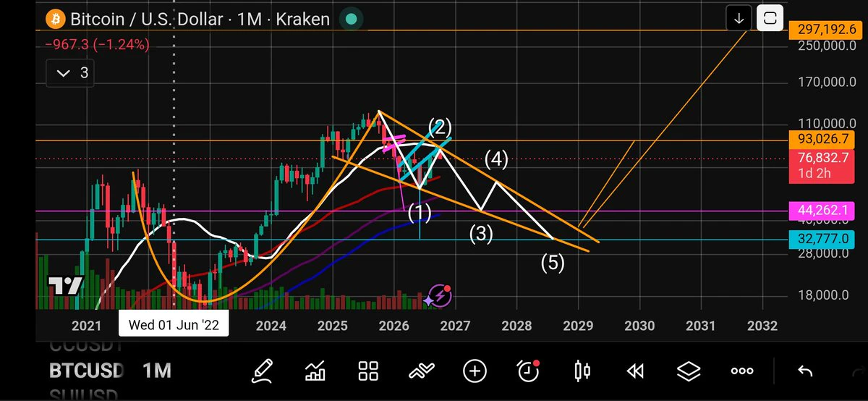Click the 2024 time axis label
868x401 pixels.
point(271,326)
